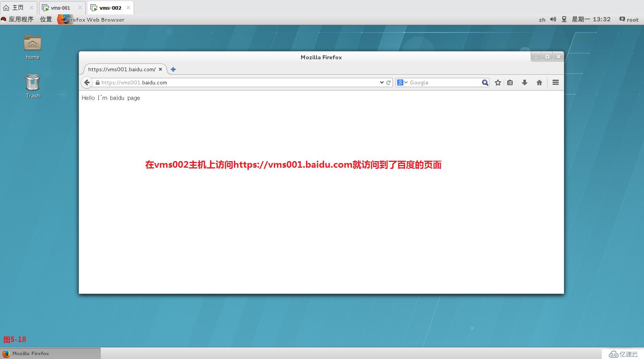Open a new tab with plus icon
This screenshot has width=644, height=359.
(x=173, y=69)
